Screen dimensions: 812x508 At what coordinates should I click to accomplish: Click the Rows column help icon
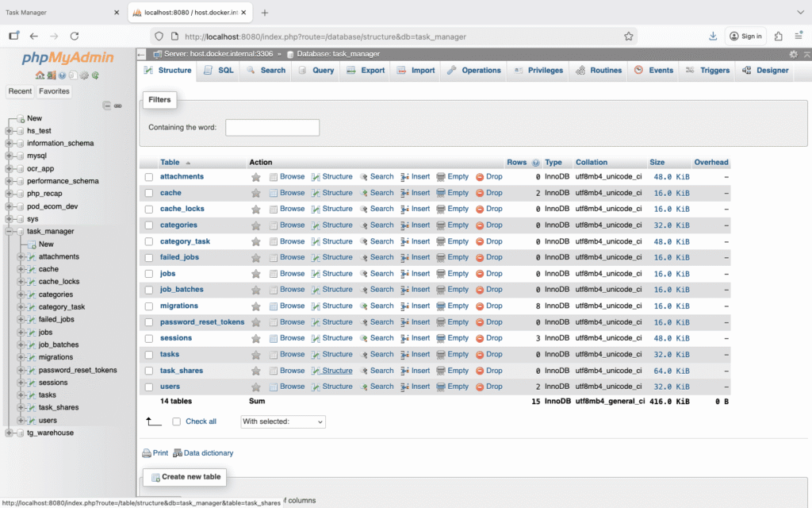(536, 163)
